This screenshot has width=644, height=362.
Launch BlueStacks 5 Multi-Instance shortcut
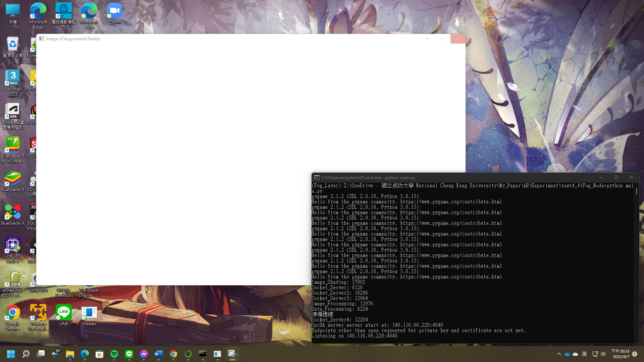click(x=13, y=150)
